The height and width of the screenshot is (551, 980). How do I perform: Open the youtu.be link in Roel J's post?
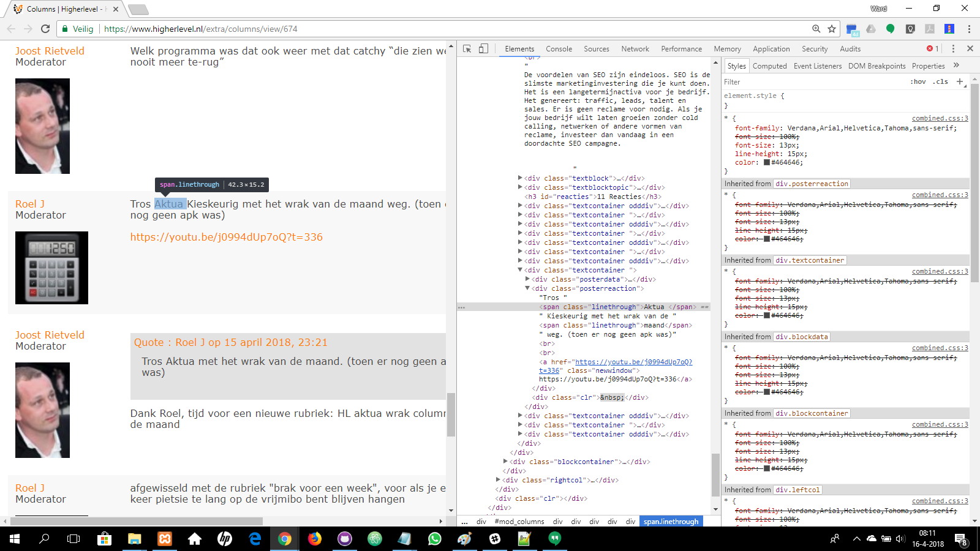(x=226, y=237)
